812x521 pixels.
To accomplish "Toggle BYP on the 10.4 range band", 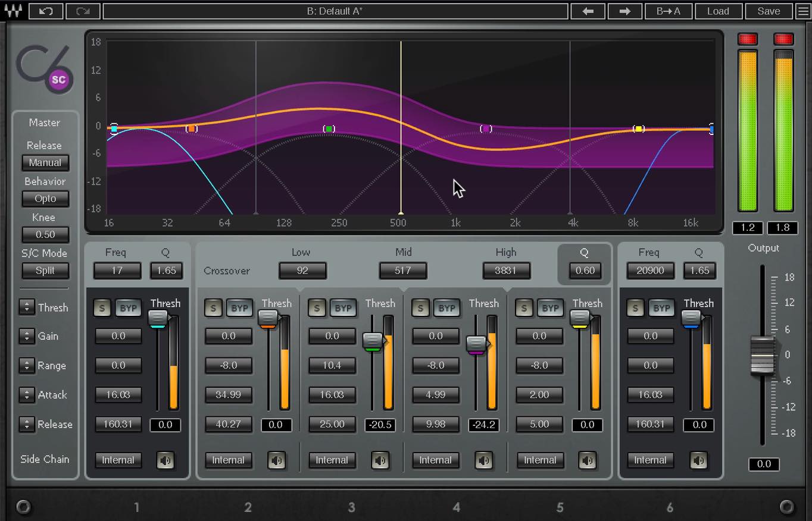I will coord(343,308).
